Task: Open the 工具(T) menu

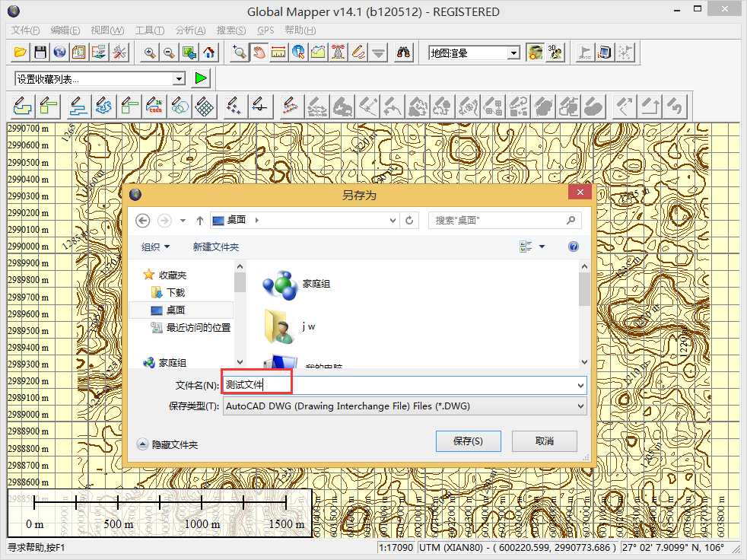Action: pos(150,30)
